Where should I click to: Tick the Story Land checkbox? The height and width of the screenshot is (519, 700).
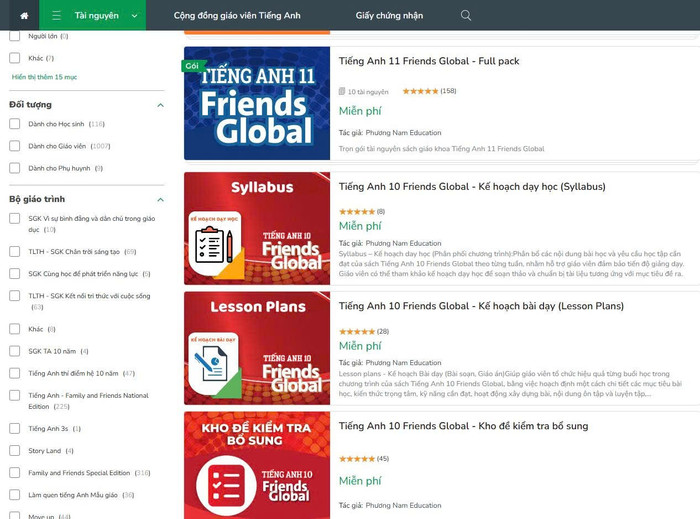[x=15, y=451]
